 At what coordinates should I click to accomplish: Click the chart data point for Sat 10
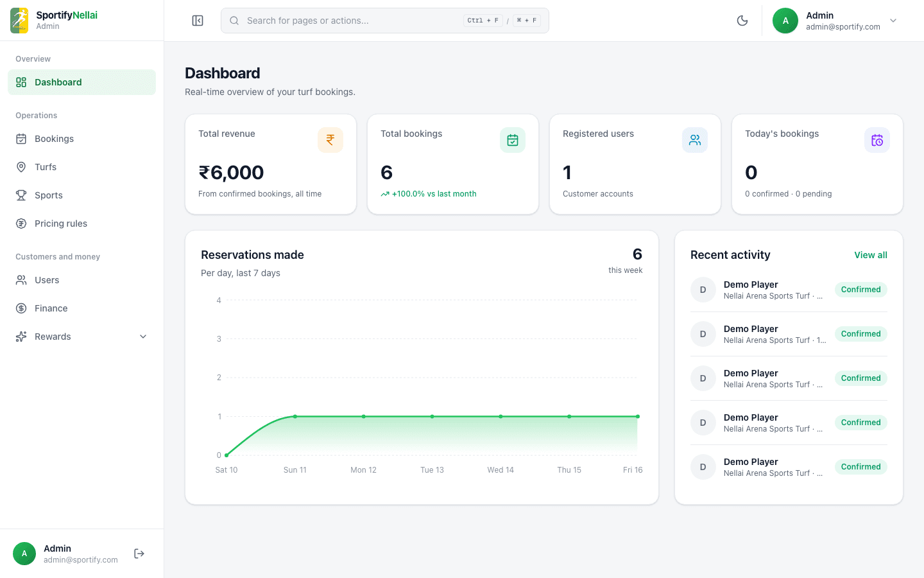pos(227,455)
